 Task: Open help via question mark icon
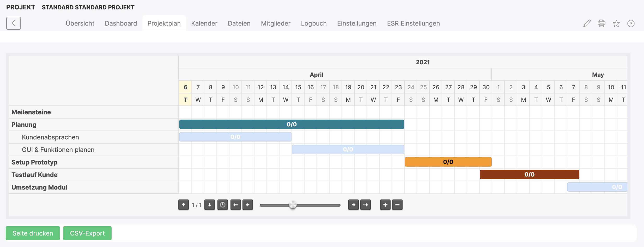tap(631, 23)
